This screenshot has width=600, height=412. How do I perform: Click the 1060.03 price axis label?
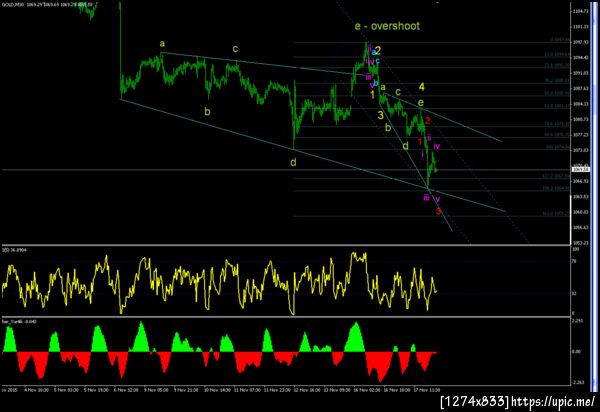(x=580, y=212)
